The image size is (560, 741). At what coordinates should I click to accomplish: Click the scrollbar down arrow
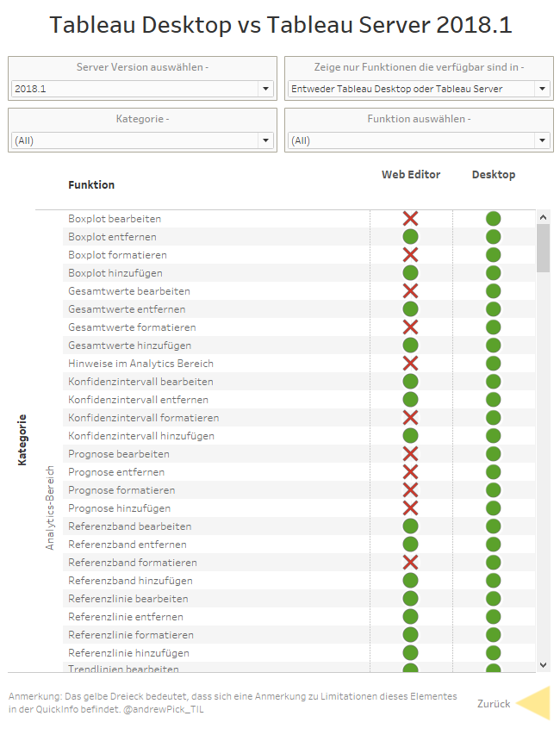pyautogui.click(x=543, y=665)
